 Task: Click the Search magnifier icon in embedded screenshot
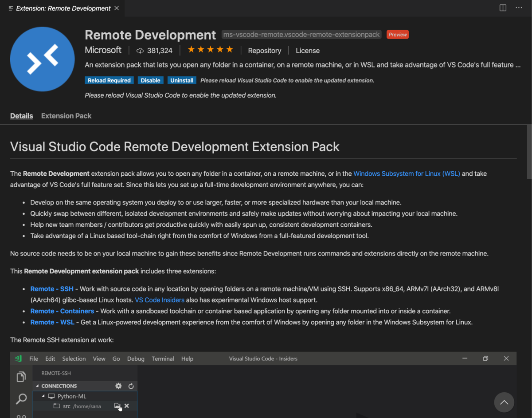(x=21, y=398)
